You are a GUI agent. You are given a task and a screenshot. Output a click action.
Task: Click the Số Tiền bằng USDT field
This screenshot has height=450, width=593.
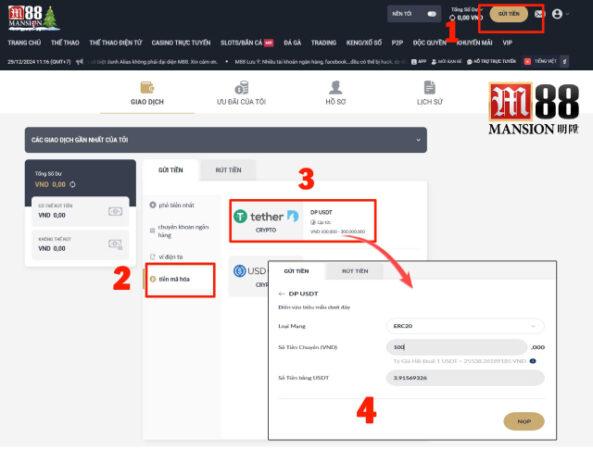465,378
